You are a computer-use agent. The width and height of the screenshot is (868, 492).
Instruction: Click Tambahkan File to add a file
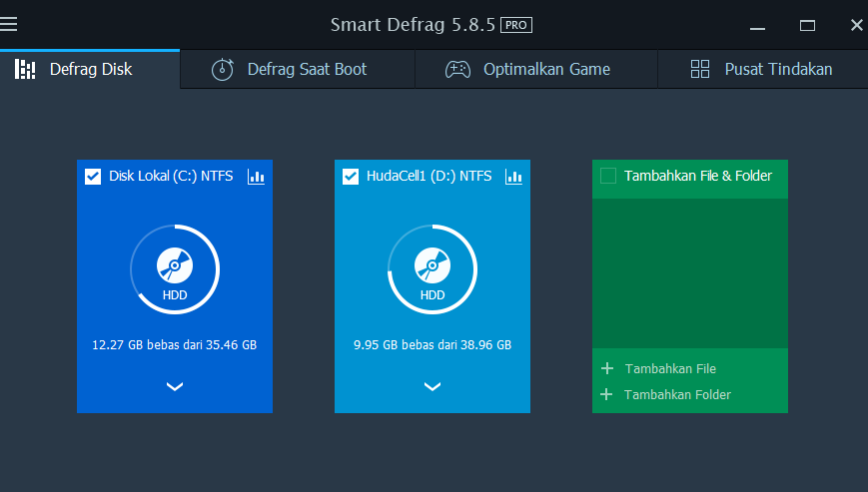point(659,368)
